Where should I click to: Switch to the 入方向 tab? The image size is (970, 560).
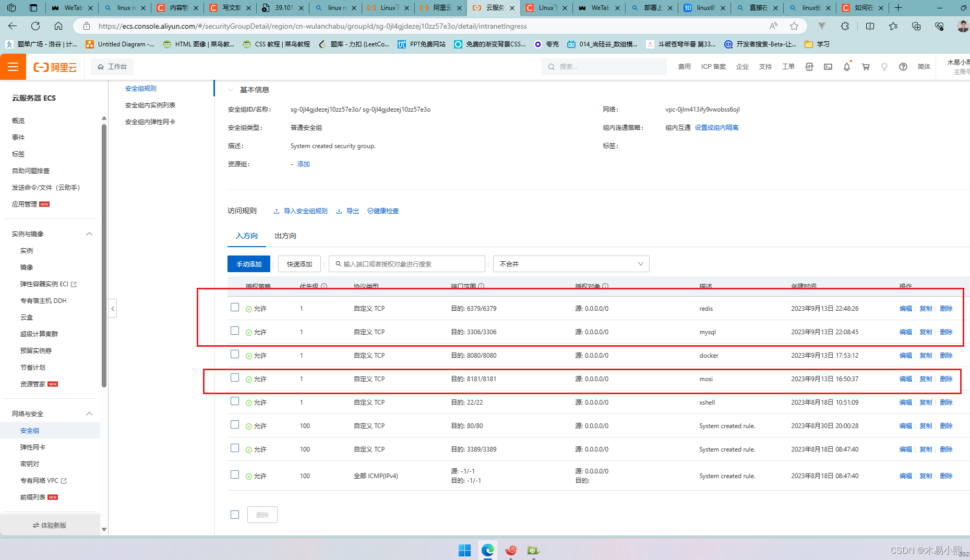point(247,236)
